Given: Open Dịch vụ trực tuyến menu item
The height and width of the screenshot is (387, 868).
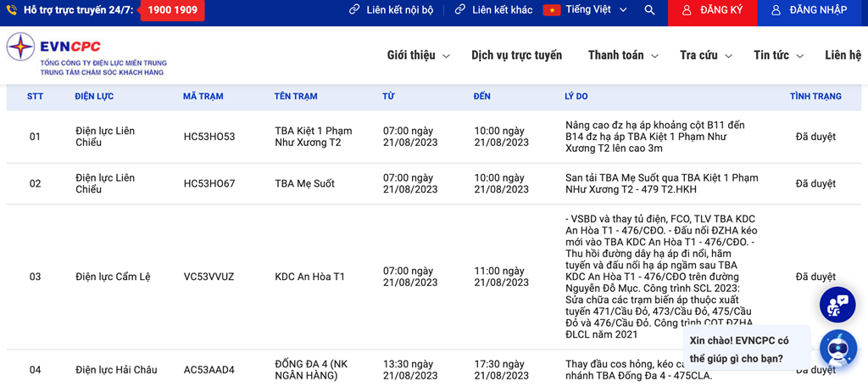Looking at the screenshot, I should (x=516, y=55).
